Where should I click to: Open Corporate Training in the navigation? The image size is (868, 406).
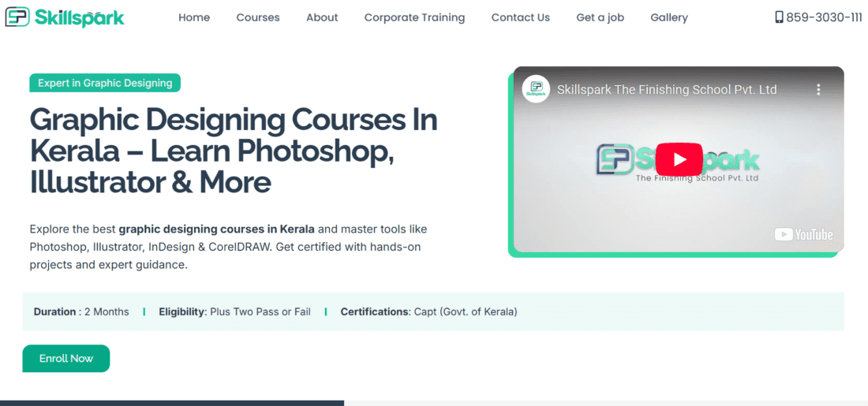414,17
